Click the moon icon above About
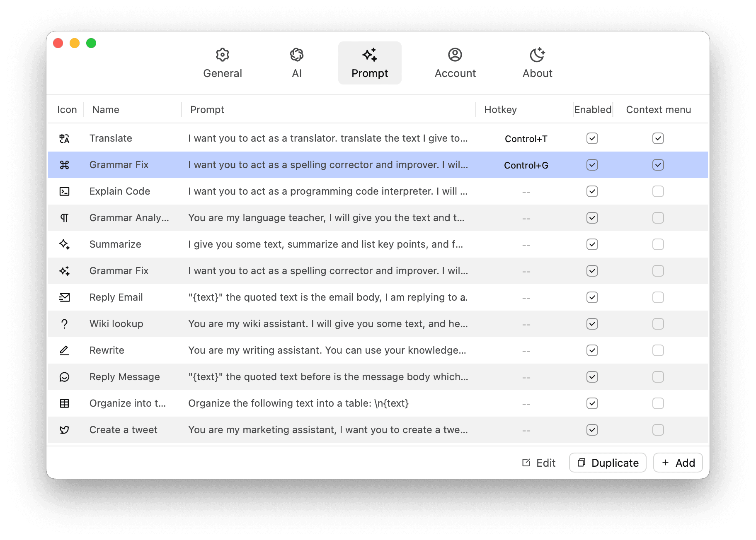Image resolution: width=756 pixels, height=540 pixels. pos(538,55)
